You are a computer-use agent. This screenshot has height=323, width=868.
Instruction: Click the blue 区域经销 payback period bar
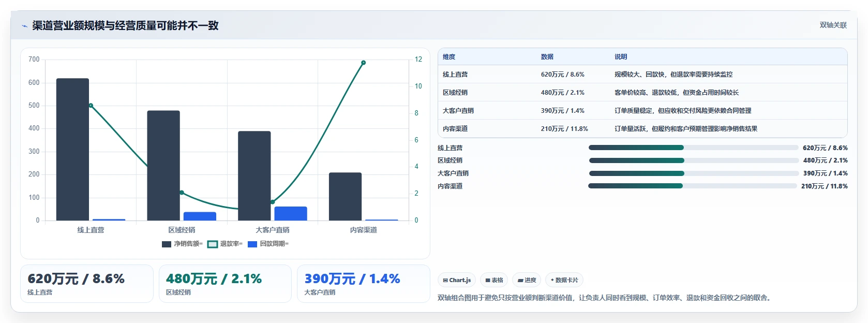200,216
